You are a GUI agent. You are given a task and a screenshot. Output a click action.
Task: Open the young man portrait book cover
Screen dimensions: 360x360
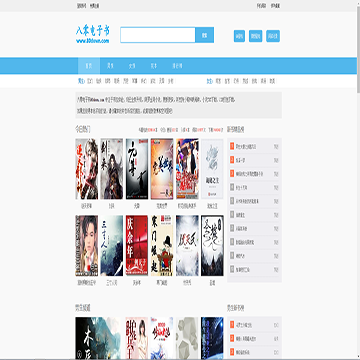(87, 245)
